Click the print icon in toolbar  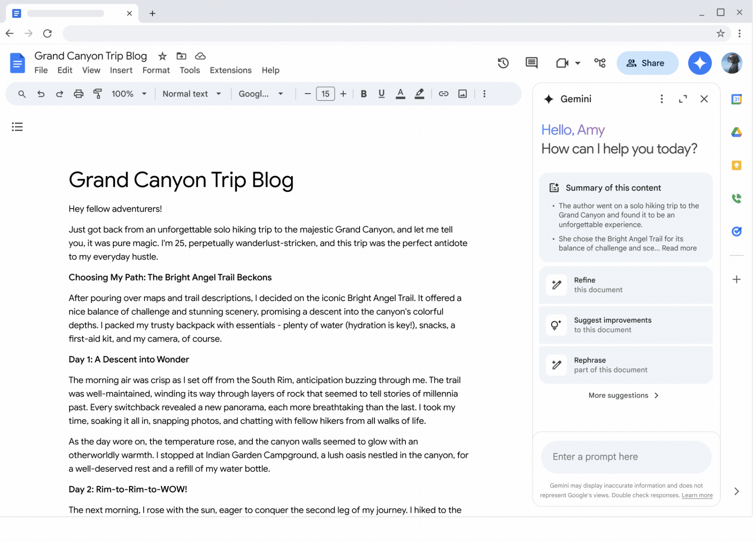(78, 94)
